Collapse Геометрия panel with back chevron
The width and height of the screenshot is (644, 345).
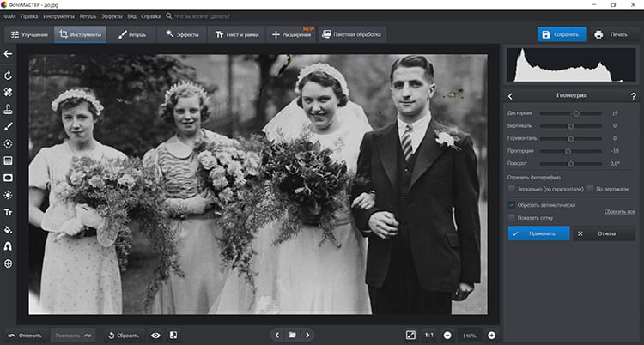511,96
